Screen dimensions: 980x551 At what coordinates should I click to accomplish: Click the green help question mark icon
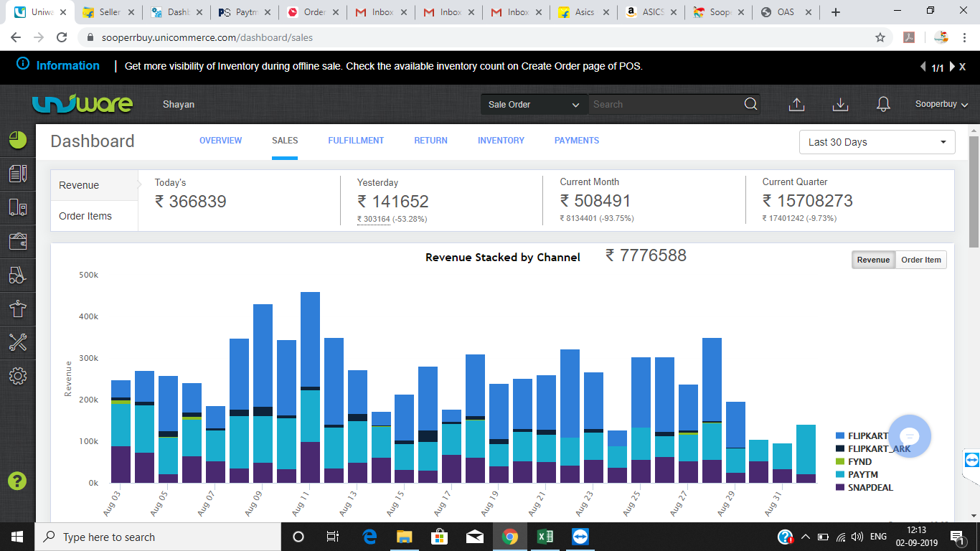coord(17,481)
